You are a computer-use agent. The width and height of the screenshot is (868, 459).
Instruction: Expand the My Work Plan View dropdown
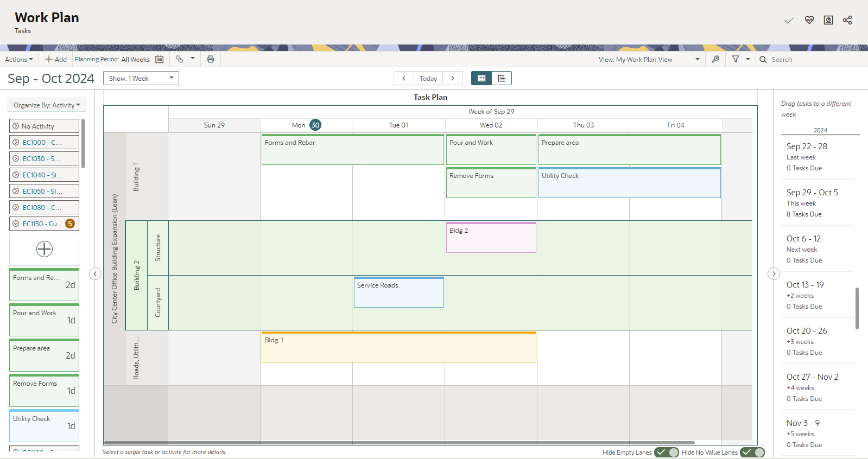tap(649, 59)
